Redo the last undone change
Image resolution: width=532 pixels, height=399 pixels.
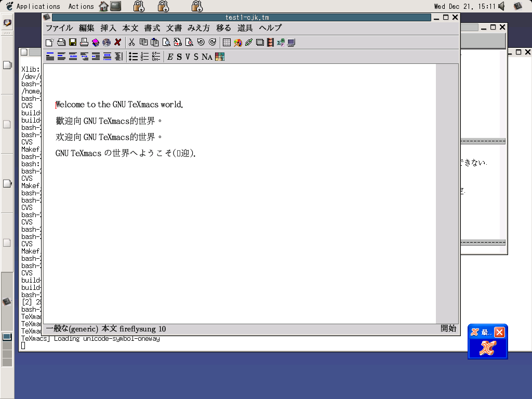212,43
